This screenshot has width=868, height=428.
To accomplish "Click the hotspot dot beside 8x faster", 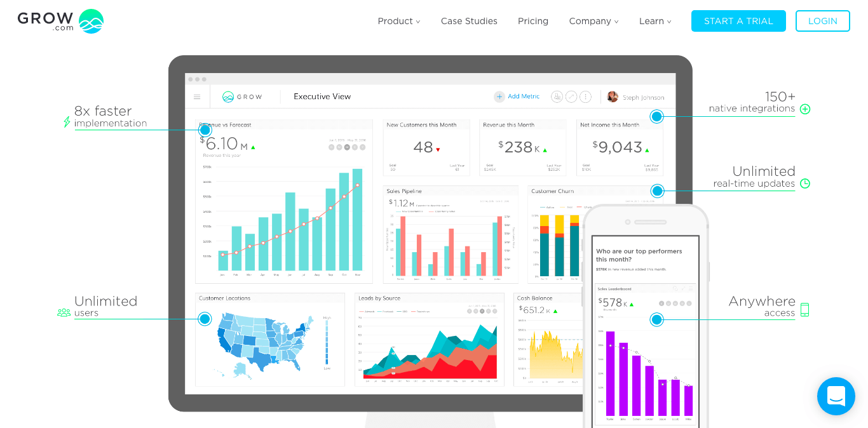I will (x=205, y=130).
